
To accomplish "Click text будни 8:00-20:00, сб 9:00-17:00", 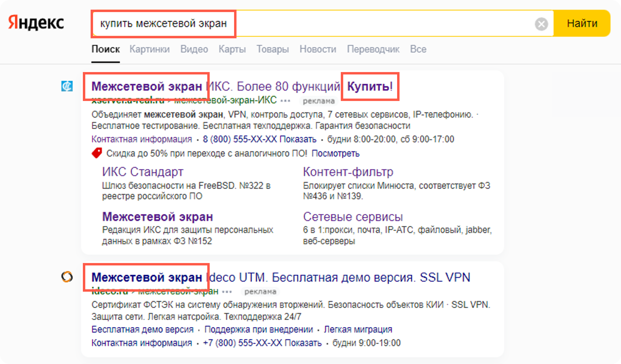I will pyautogui.click(x=391, y=139).
